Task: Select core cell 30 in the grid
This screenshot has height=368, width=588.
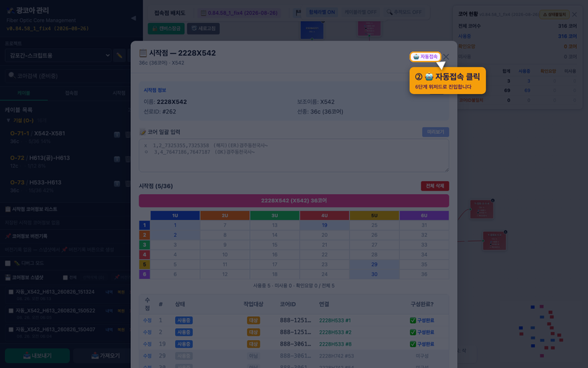Action: point(374,274)
